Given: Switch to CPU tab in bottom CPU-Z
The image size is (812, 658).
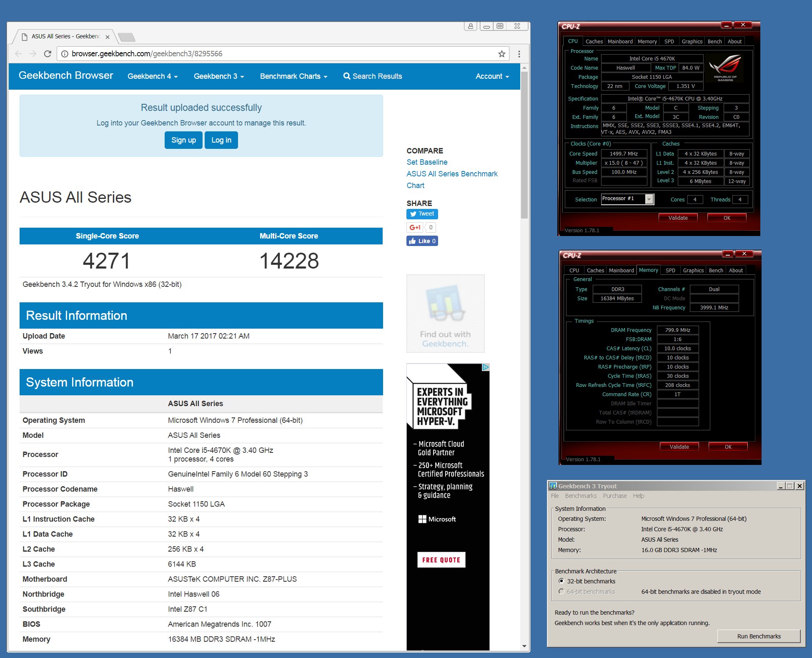Looking at the screenshot, I should click(x=574, y=270).
